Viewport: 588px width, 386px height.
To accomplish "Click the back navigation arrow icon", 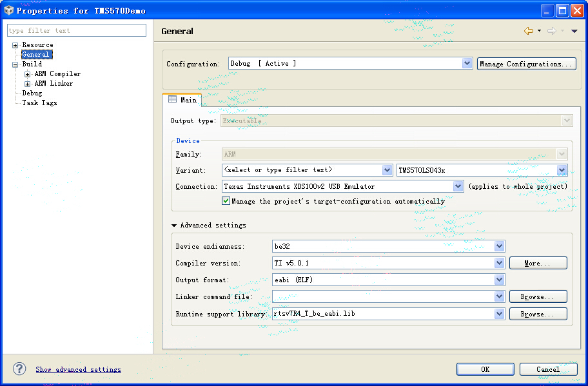I will pos(529,31).
